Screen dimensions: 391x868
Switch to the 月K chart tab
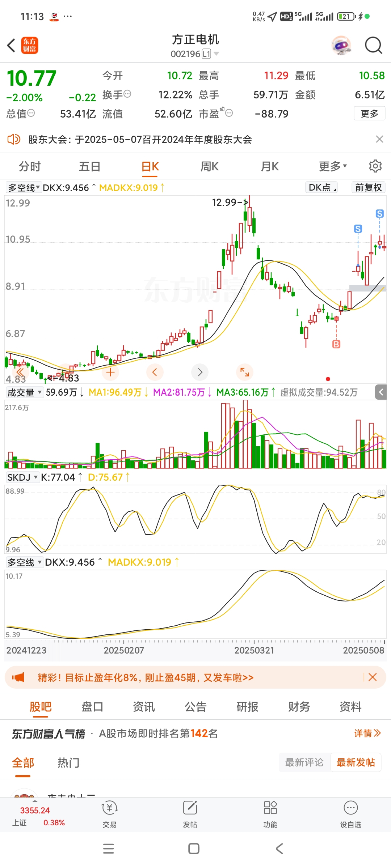coord(270,166)
